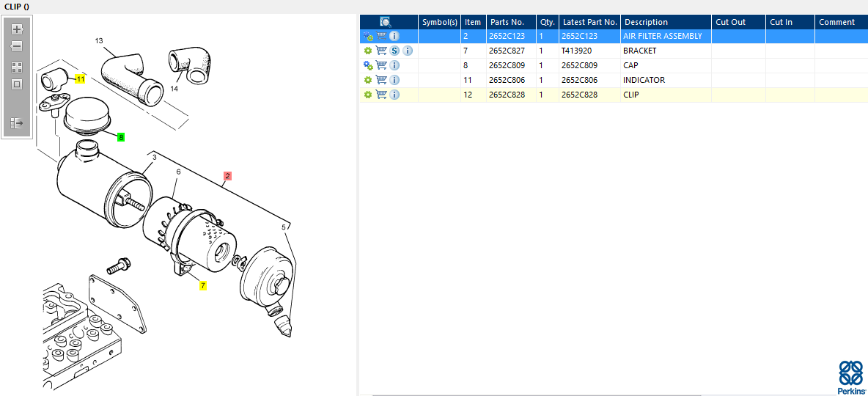This screenshot has height=396, width=868.
Task: Select parts number 2652C806 cell
Action: click(x=511, y=80)
